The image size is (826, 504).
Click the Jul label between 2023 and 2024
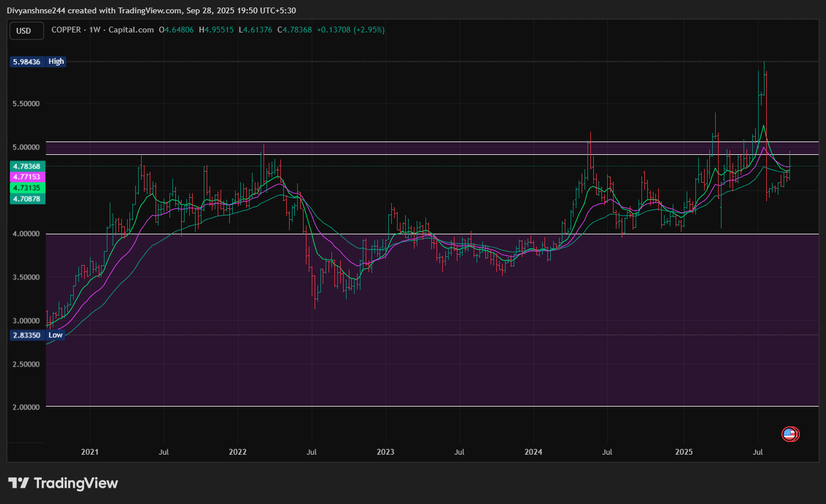pyautogui.click(x=459, y=452)
